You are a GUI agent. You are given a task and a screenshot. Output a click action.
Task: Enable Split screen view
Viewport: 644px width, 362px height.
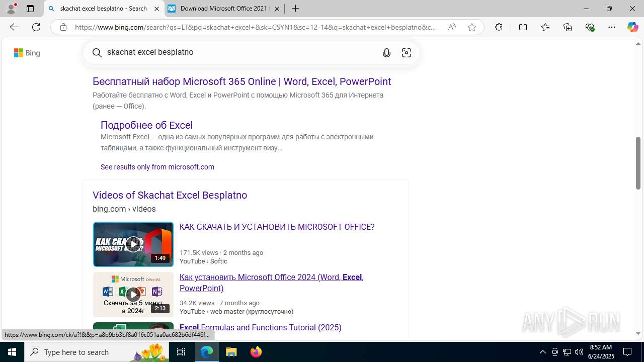tap(523, 27)
